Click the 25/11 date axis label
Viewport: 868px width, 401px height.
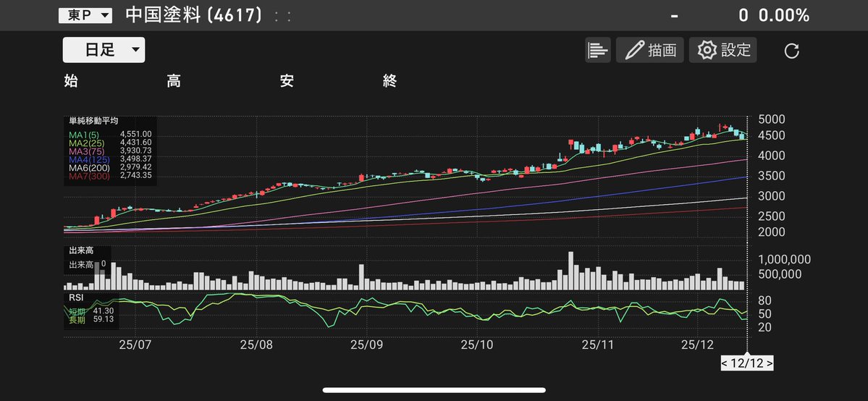click(x=598, y=344)
